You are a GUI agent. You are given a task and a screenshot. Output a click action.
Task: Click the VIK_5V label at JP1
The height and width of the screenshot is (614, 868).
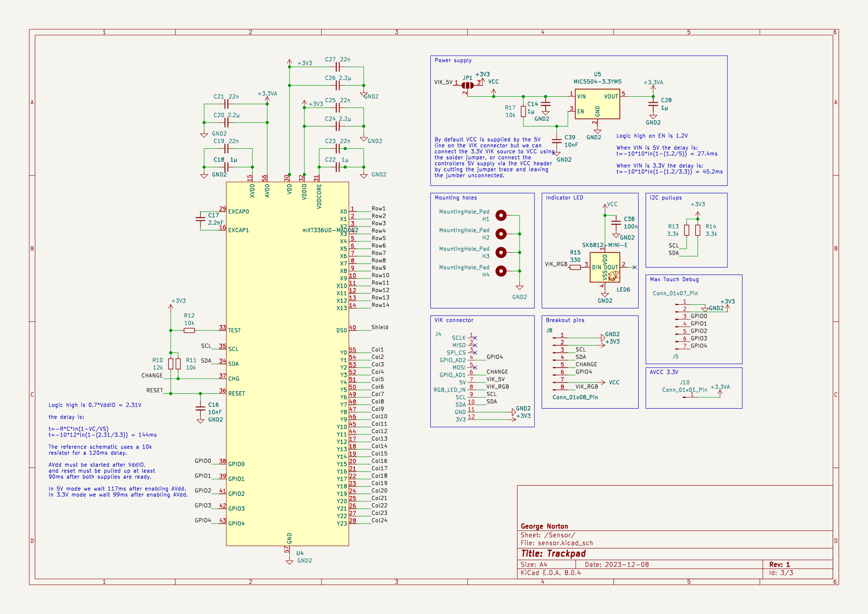pyautogui.click(x=443, y=82)
